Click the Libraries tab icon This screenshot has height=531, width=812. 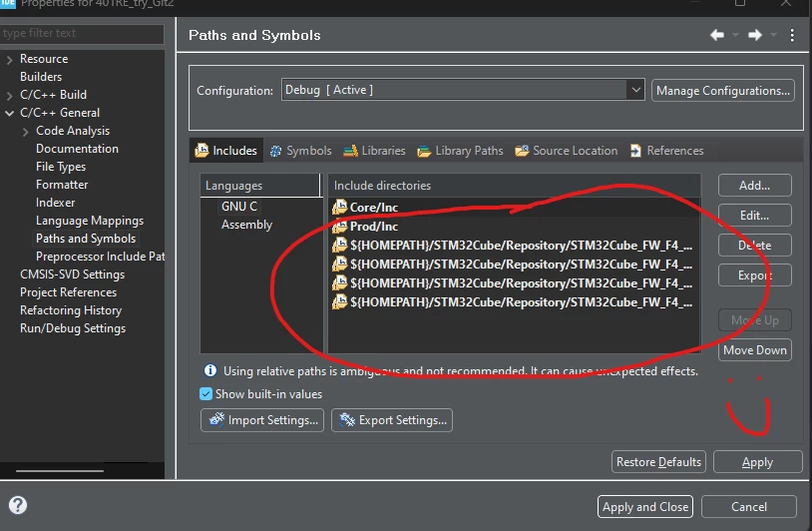350,151
